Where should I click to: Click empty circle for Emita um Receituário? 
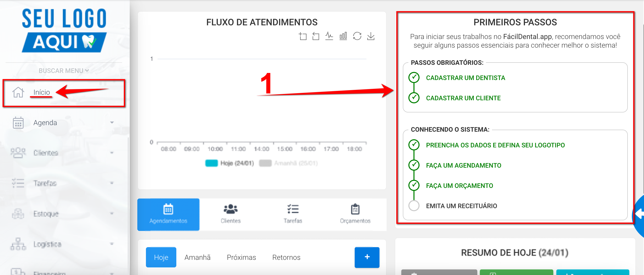tap(414, 206)
